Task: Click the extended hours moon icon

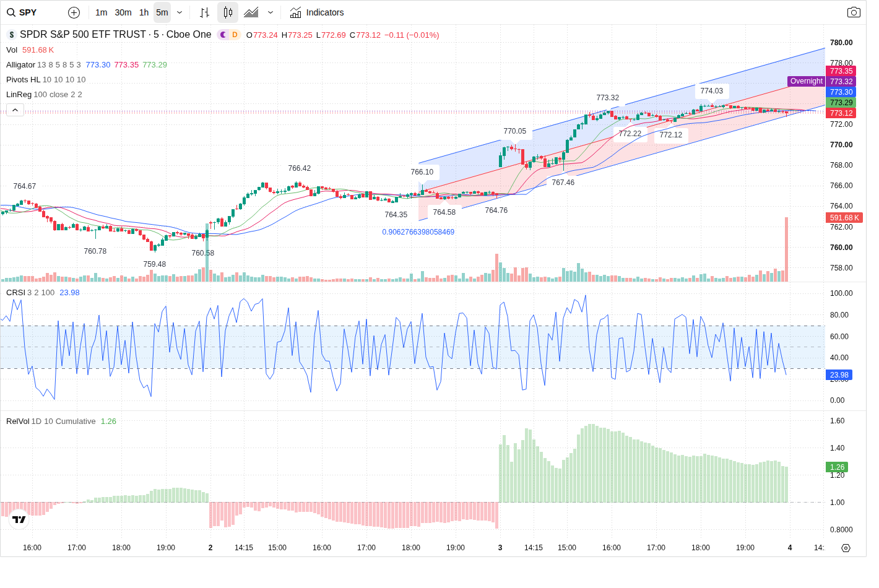Action: point(223,35)
